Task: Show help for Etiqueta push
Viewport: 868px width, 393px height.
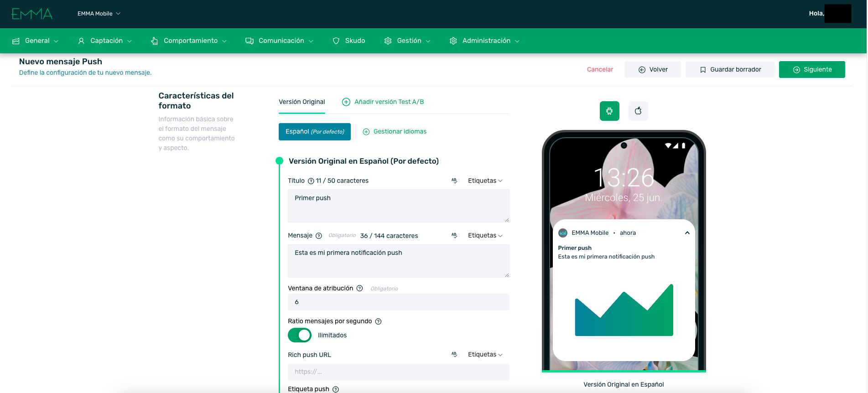Action: click(336, 389)
